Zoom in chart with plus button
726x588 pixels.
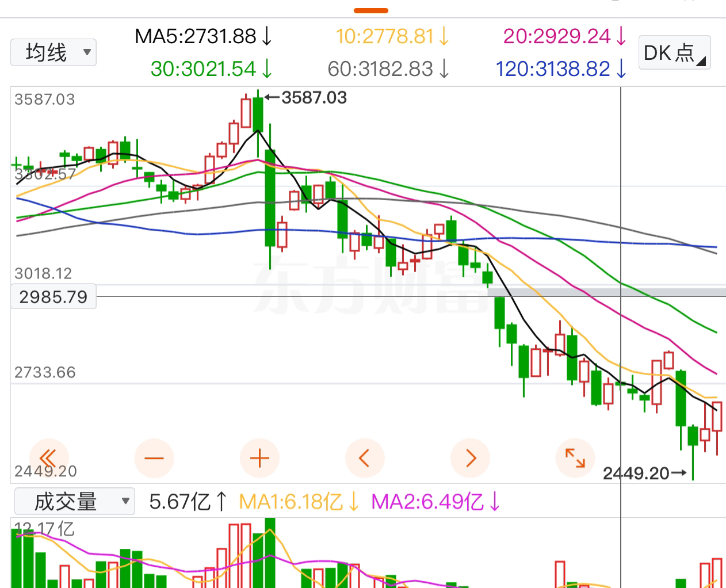coord(260,459)
